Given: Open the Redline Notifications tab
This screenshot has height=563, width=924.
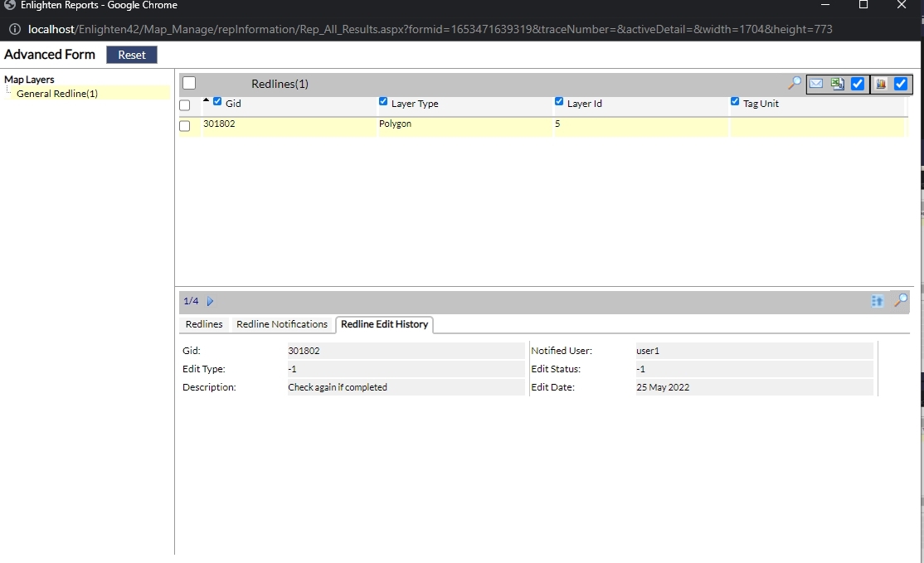Looking at the screenshot, I should pyautogui.click(x=282, y=324).
